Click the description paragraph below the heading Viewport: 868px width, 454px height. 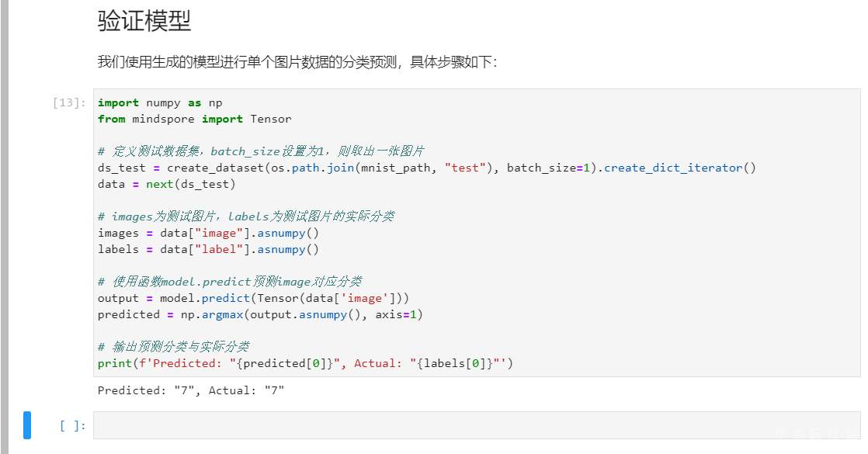tap(297, 62)
